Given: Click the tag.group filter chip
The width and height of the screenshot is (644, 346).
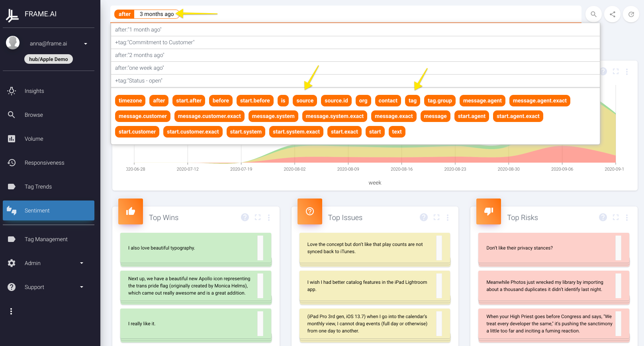Looking at the screenshot, I should pyautogui.click(x=440, y=100).
